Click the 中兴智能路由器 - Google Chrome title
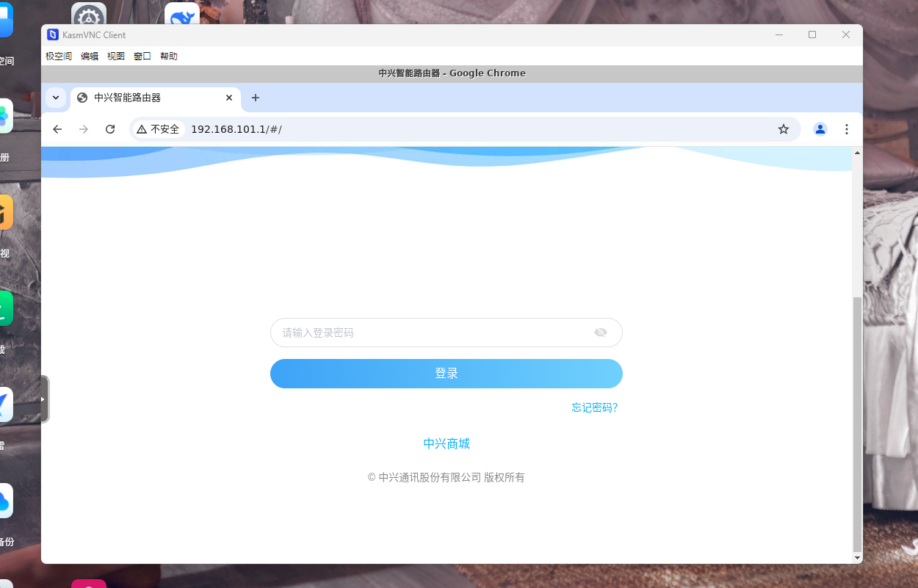The image size is (918, 588). click(452, 73)
